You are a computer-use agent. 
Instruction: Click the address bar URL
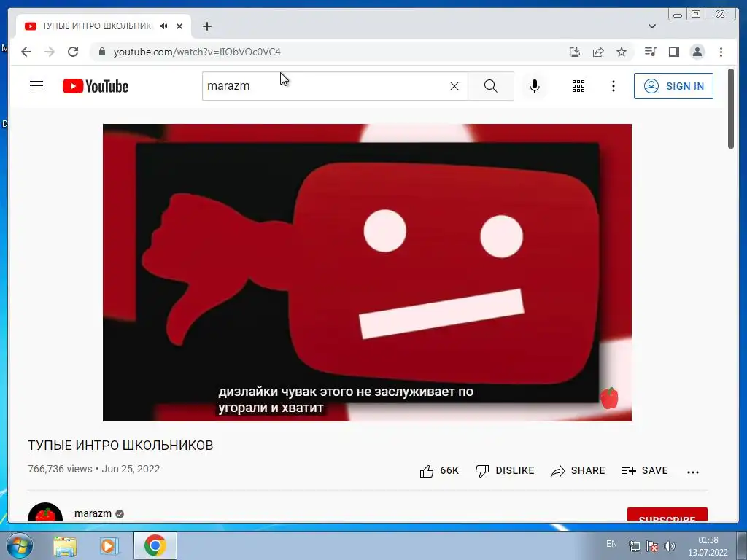point(197,52)
